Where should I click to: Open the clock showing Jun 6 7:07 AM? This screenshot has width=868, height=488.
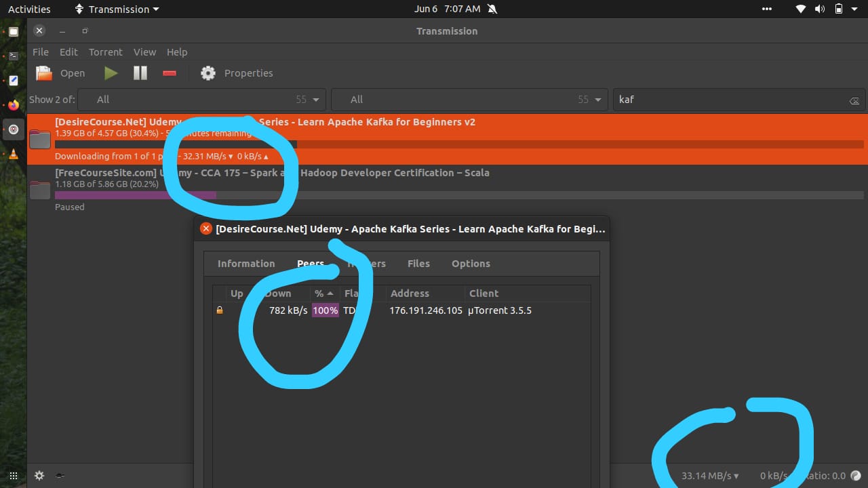point(448,9)
